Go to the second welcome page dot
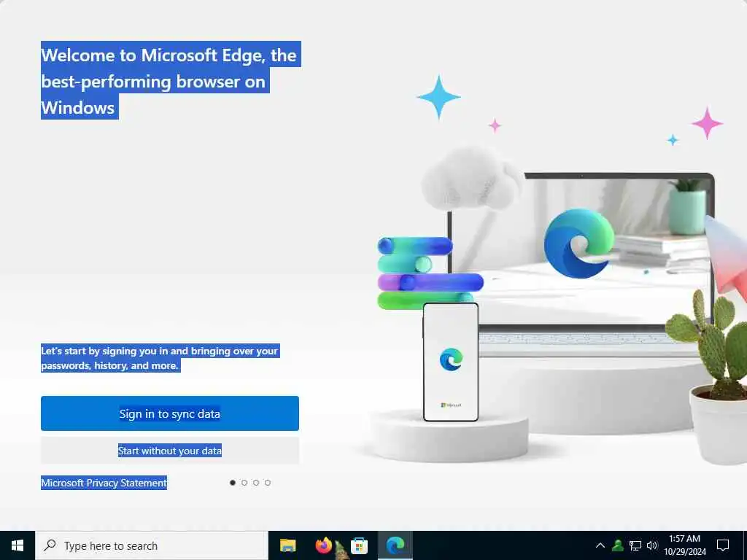The image size is (747, 560). coord(244,483)
